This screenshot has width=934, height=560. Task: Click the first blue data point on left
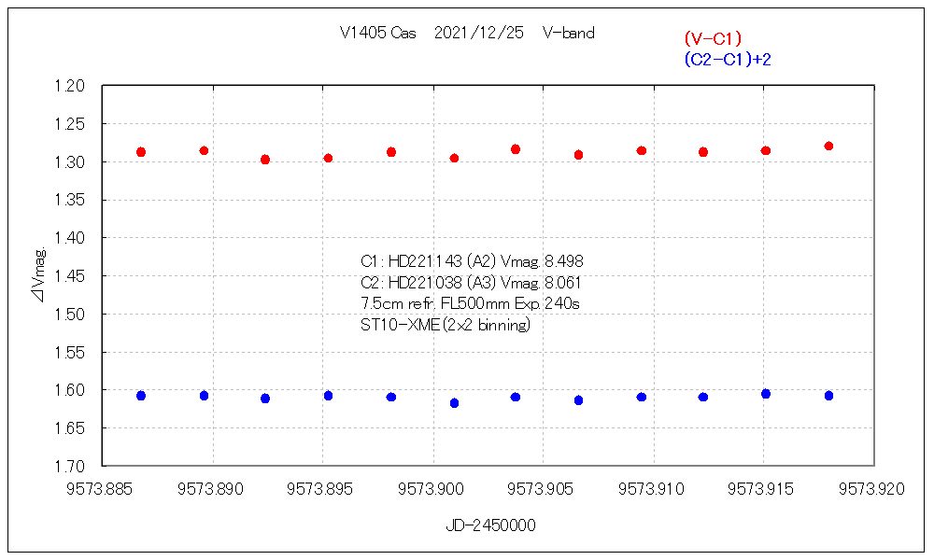(141, 396)
